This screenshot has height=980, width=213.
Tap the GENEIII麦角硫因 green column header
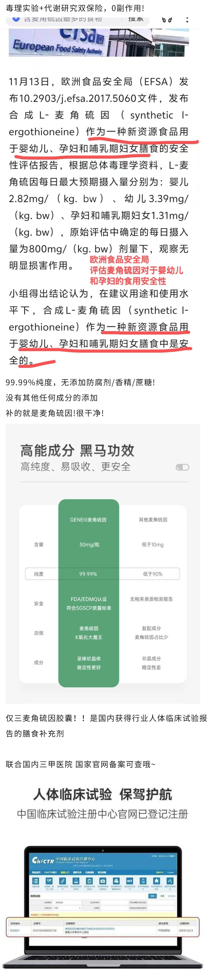pos(88,520)
